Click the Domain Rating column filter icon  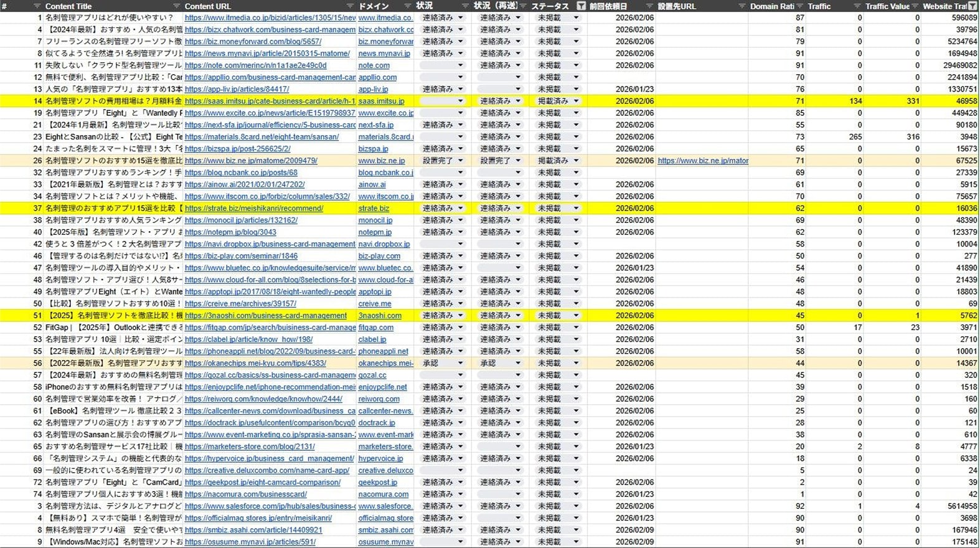[800, 6]
